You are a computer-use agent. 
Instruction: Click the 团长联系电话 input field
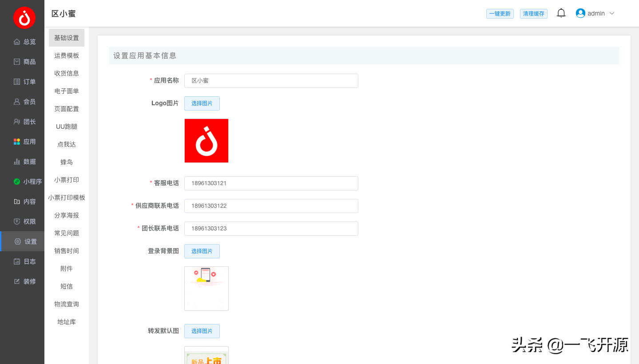(x=271, y=229)
